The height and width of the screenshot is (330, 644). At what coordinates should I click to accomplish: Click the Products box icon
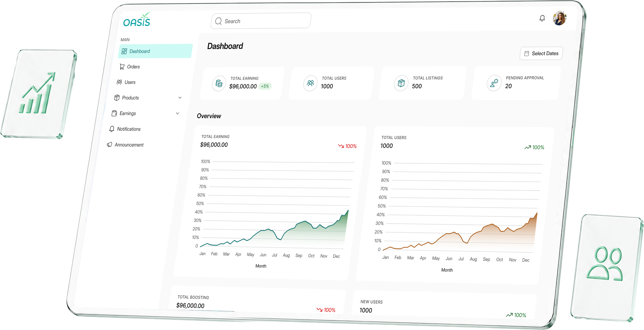[117, 98]
